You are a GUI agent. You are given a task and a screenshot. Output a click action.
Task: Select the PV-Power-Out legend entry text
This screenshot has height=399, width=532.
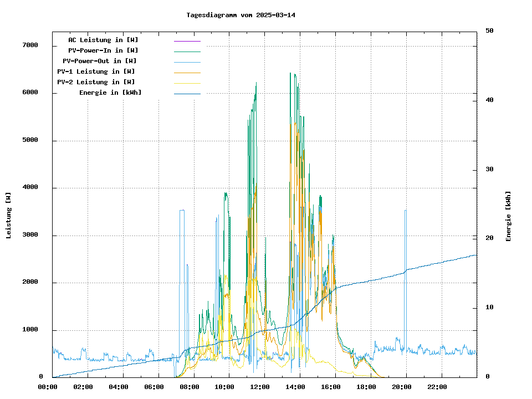(100, 61)
